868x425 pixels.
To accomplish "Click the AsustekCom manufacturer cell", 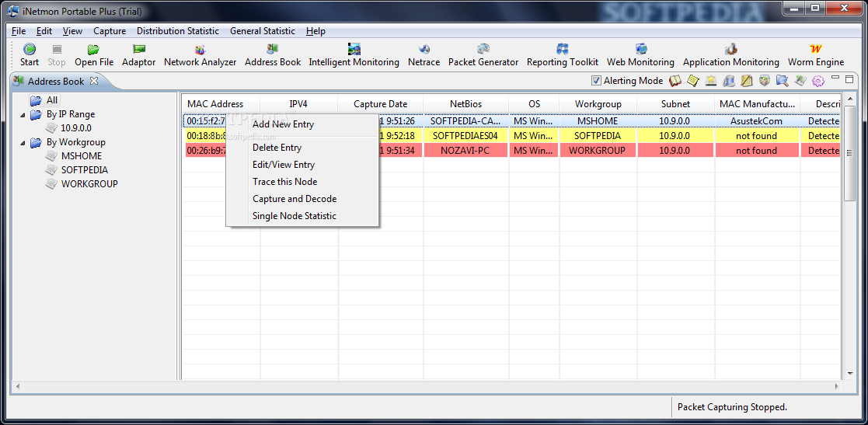I will pos(757,120).
